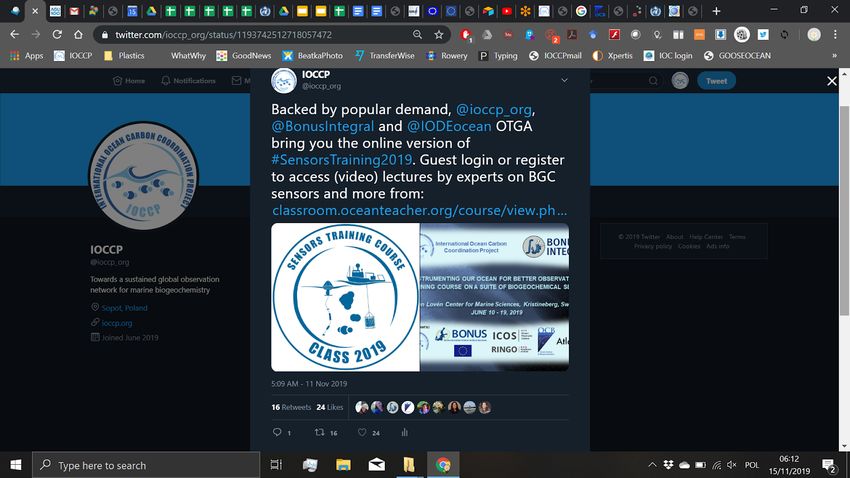Open Chrome three-dot menu
Viewport: 850px width, 478px height.
pyautogui.click(x=835, y=35)
